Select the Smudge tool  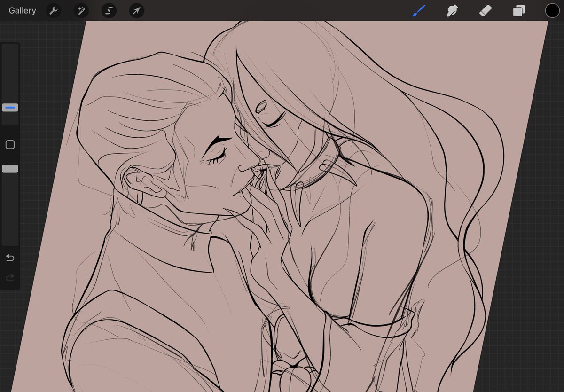(x=452, y=10)
